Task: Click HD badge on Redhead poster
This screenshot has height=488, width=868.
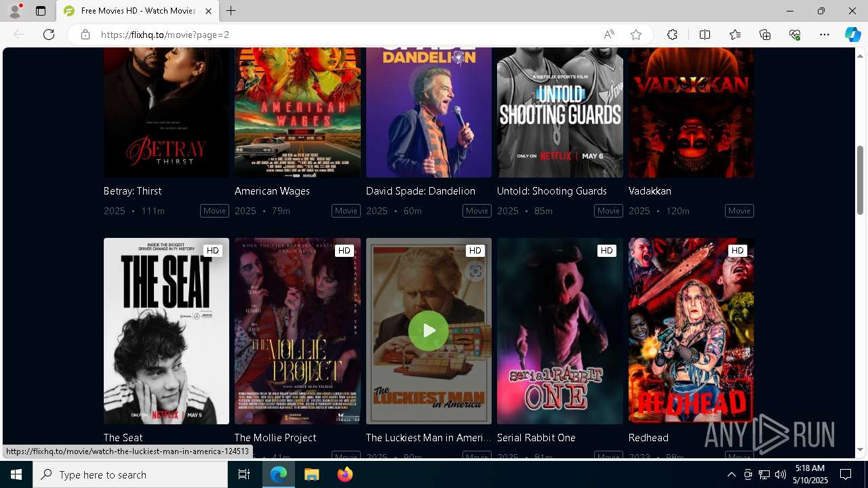Action: click(x=738, y=251)
